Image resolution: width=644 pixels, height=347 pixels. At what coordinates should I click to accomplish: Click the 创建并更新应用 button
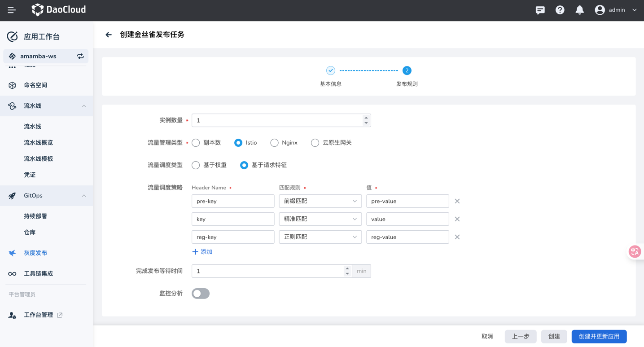599,336
